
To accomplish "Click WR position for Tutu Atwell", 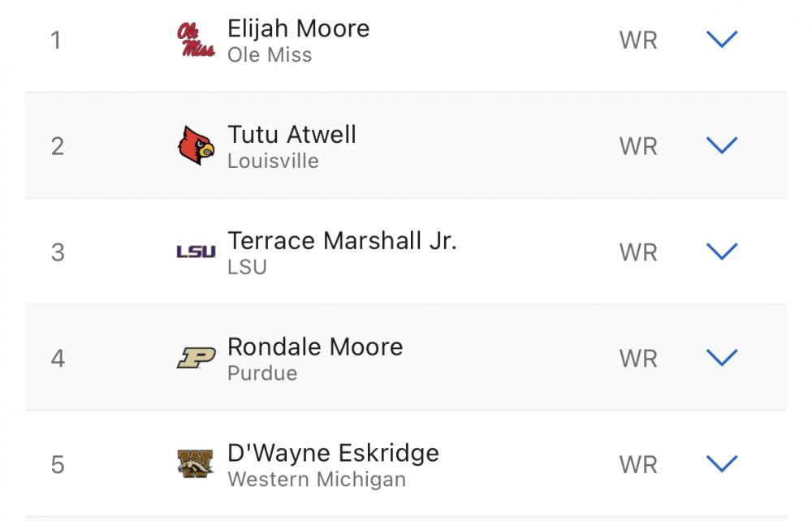I will pyautogui.click(x=638, y=146).
